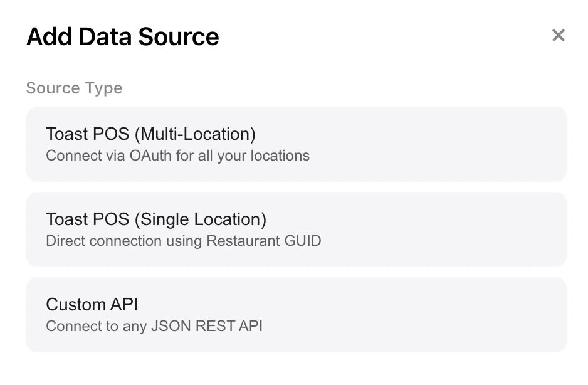The width and height of the screenshot is (588, 385).
Task: Click 'Connect to any JSON REST API'
Action: click(154, 326)
